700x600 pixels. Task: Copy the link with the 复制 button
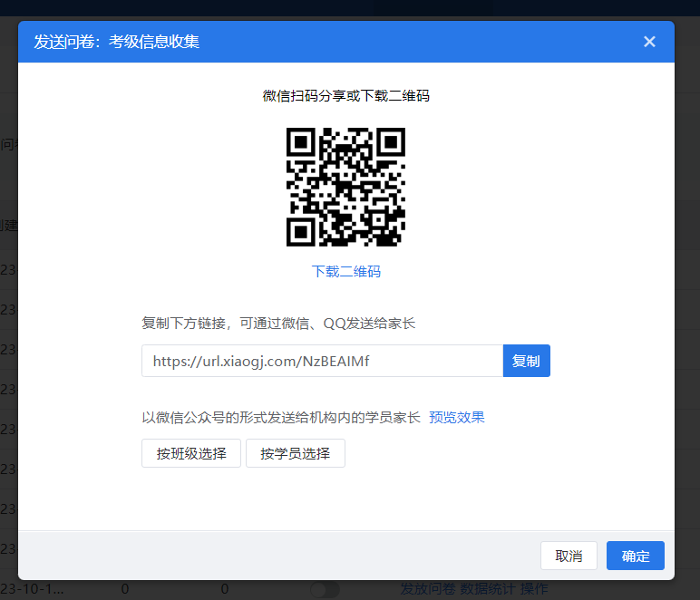[x=526, y=361]
